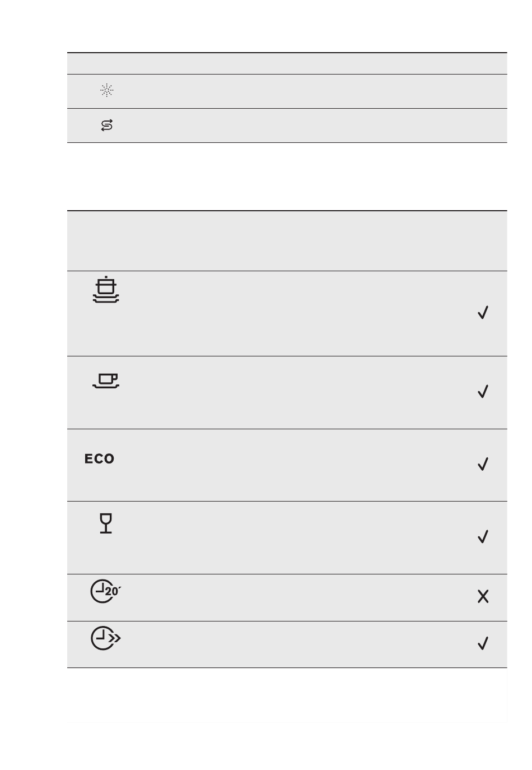Click the tall blank header of the programme table

[287, 241]
